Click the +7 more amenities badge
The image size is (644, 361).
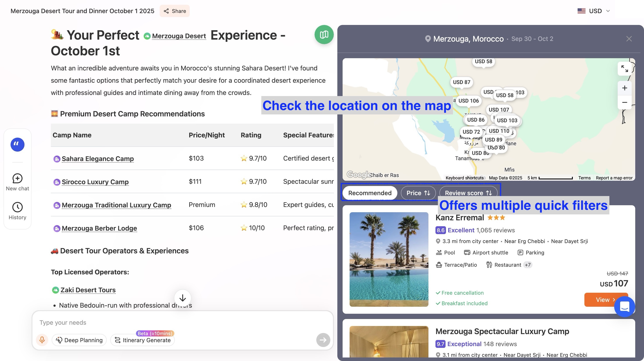527,265
